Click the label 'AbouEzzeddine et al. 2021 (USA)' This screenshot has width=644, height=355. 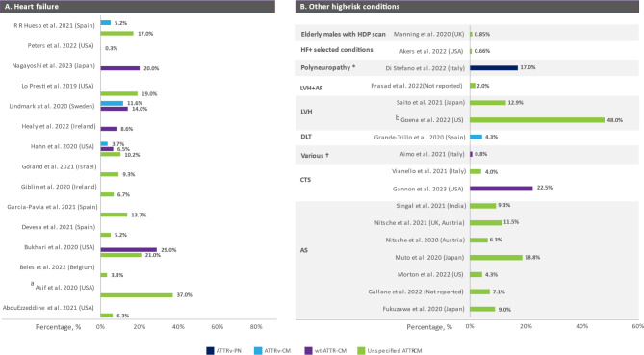coord(48,308)
